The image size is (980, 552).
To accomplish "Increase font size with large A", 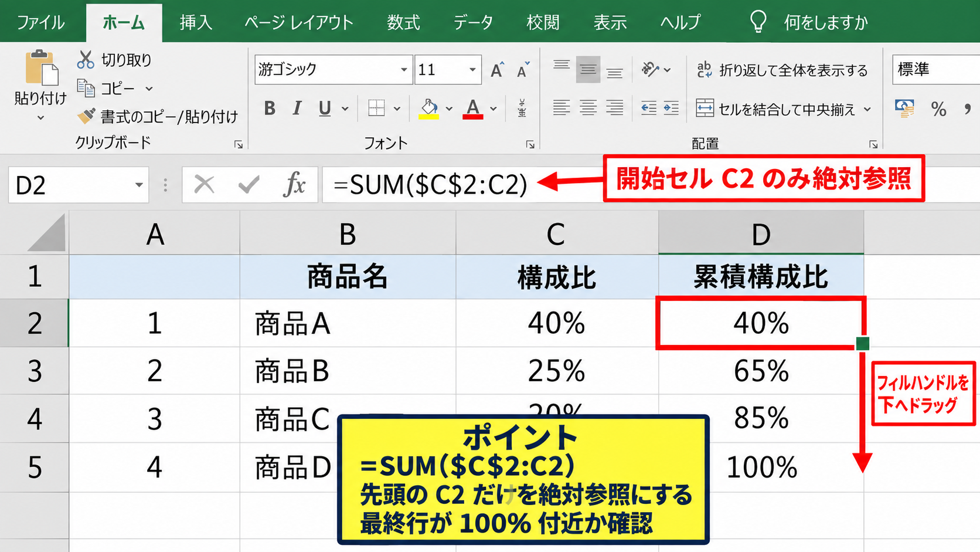I will pyautogui.click(x=497, y=70).
